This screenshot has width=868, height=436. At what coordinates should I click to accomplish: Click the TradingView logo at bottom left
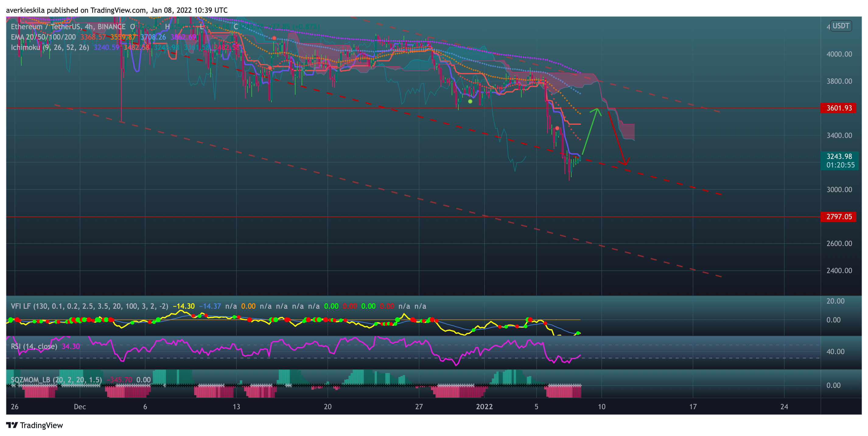34,425
